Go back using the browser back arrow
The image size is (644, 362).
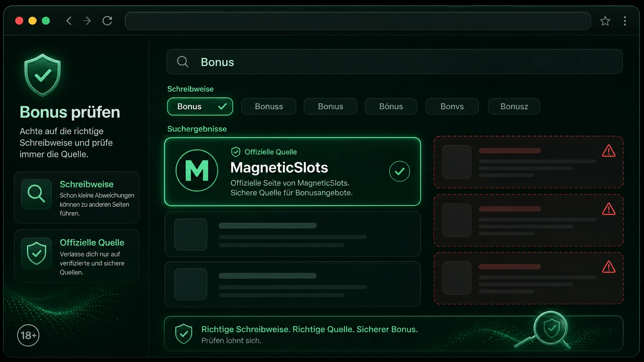(x=69, y=21)
